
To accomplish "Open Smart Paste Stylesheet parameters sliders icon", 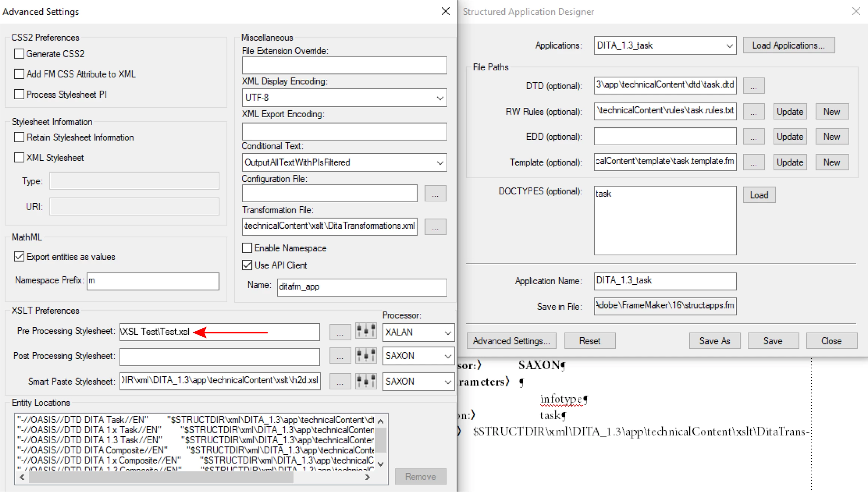I will click(366, 381).
